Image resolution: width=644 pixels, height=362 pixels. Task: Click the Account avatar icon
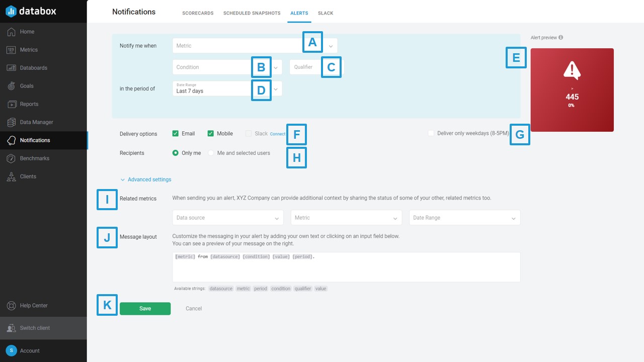(x=11, y=350)
